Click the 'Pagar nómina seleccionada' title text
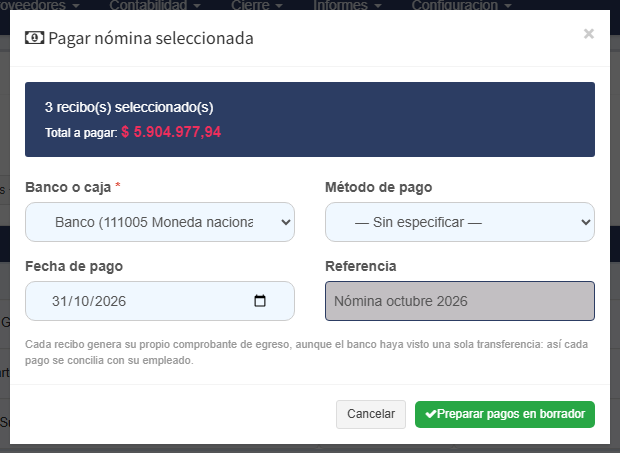This screenshot has width=620, height=453. point(151,38)
